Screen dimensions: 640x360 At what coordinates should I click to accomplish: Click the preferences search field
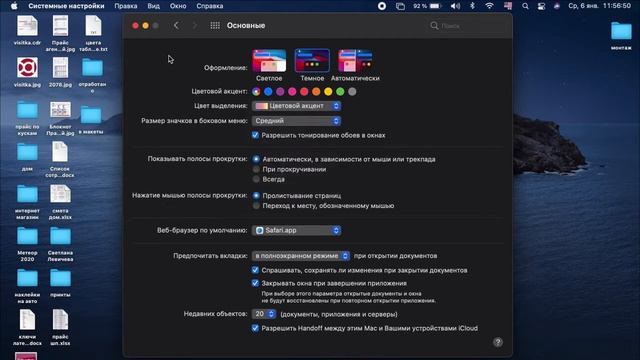(x=466, y=25)
